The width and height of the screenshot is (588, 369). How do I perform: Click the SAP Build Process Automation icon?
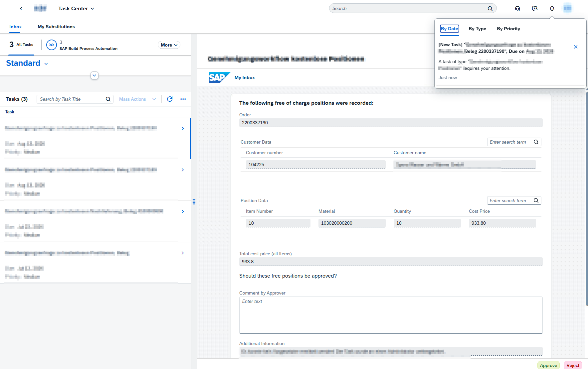pyautogui.click(x=52, y=45)
